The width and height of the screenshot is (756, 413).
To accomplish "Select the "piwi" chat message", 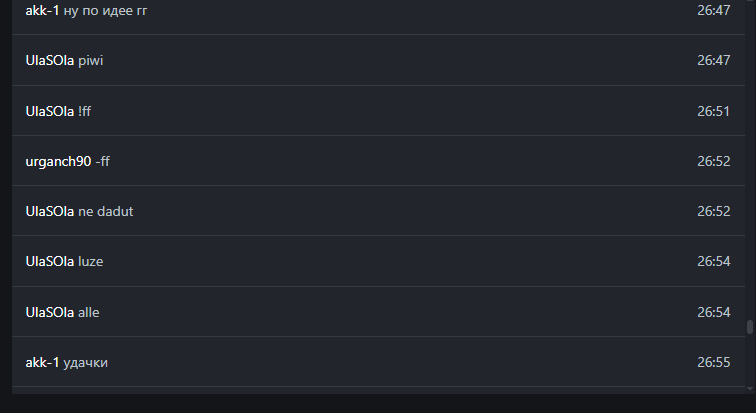I will (91, 60).
